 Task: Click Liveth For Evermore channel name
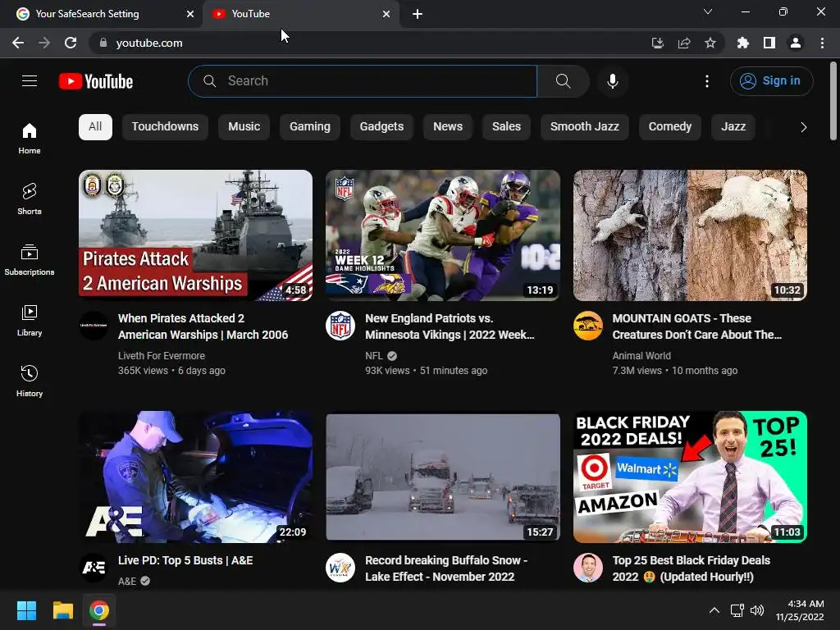click(x=162, y=356)
